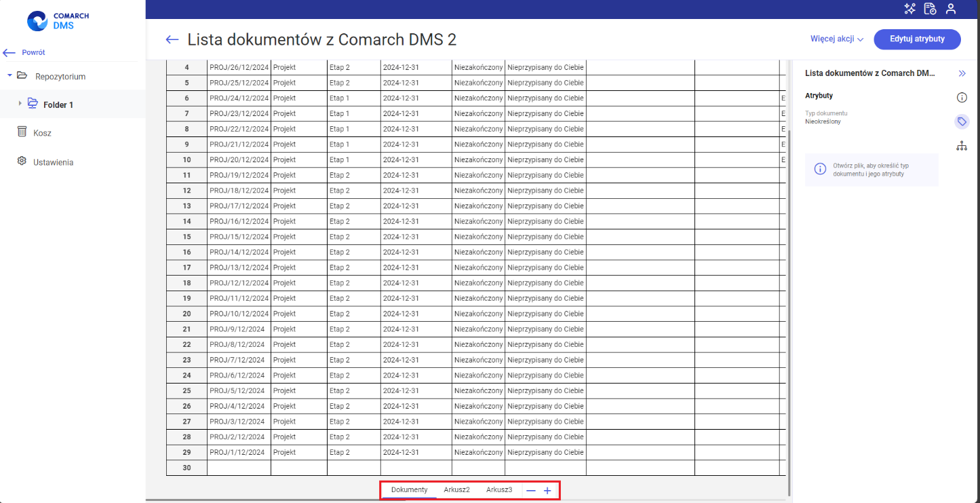
Task: Click the Nieokreślony document type value
Action: click(823, 122)
